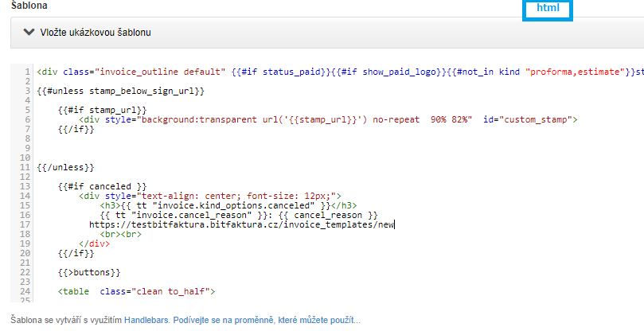Image resolution: width=644 pixels, height=335 pixels.
Task: Click the {{#if canceled }} line
Action: 102,186
